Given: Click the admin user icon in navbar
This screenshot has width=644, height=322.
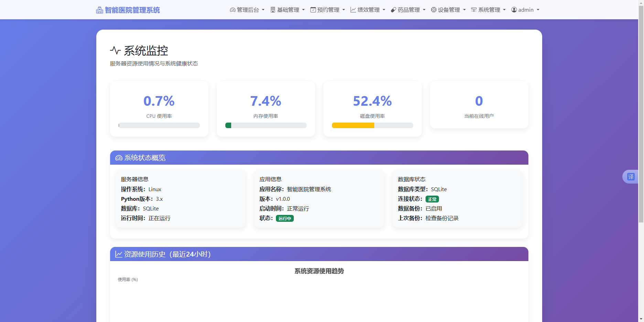Looking at the screenshot, I should (x=514, y=10).
